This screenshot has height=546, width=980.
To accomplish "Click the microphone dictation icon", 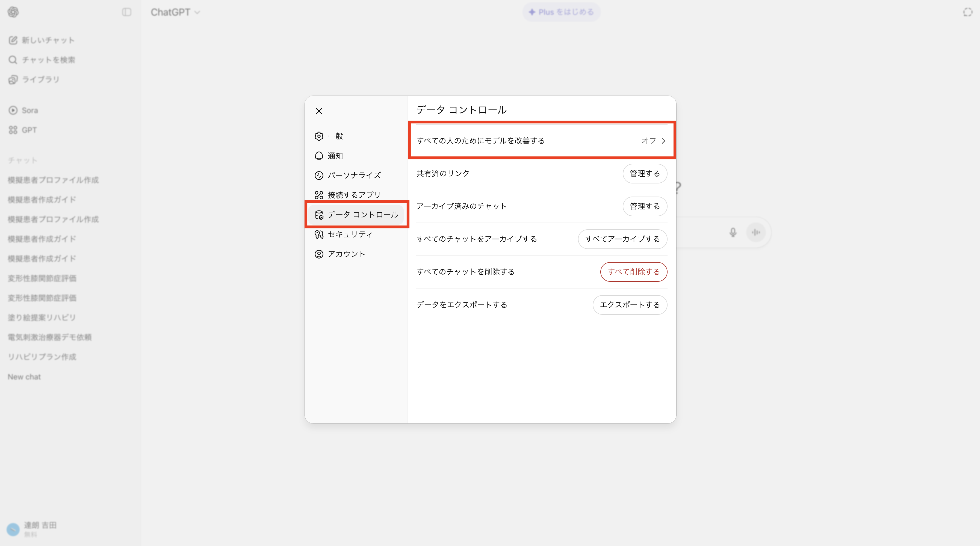I will tap(733, 232).
